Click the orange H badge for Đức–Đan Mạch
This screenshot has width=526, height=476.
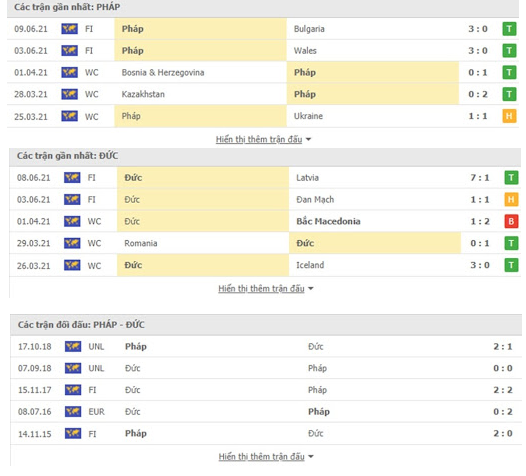tap(511, 200)
